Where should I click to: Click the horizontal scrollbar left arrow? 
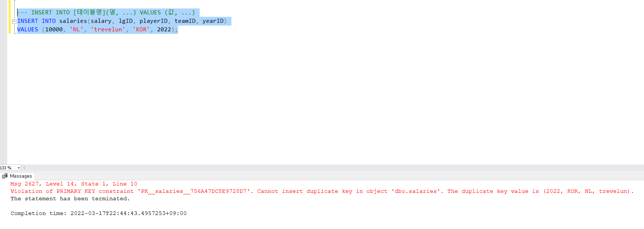point(24,168)
